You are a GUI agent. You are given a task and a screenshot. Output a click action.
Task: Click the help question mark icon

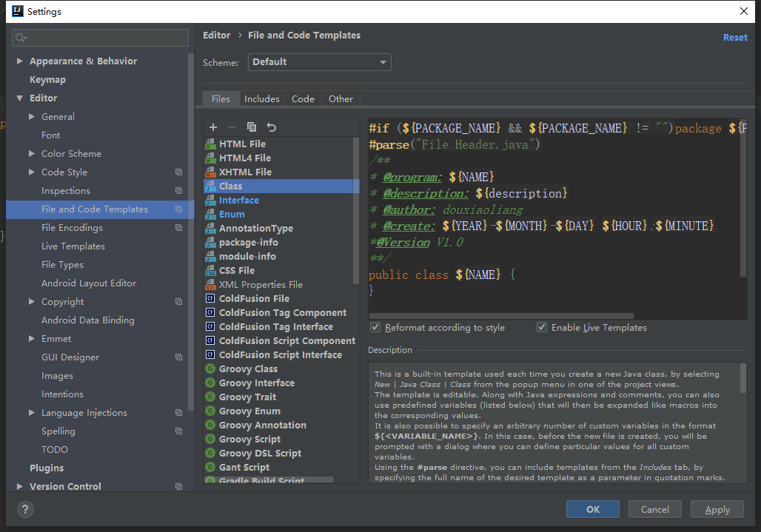[25, 509]
